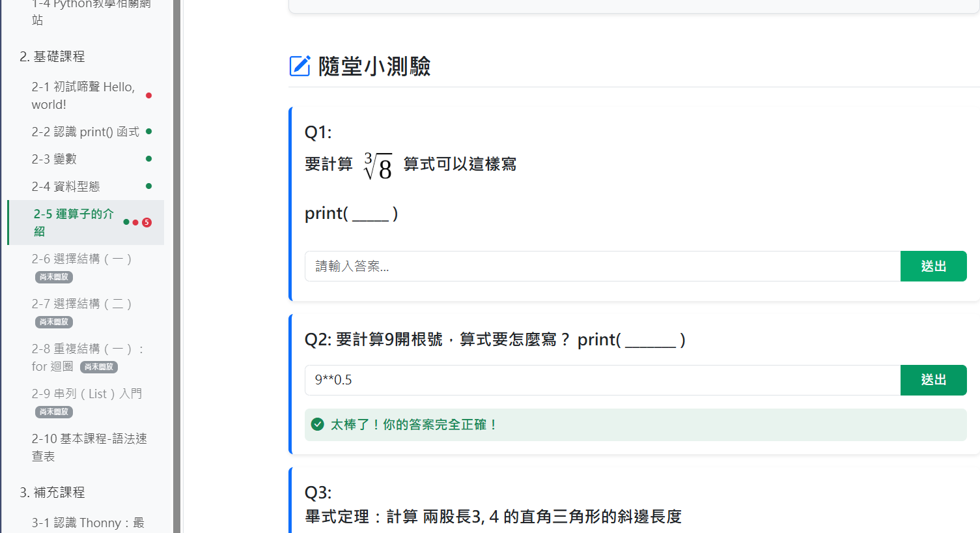
Task: Click red status dot beside lesson 2-1
Action: tap(148, 96)
